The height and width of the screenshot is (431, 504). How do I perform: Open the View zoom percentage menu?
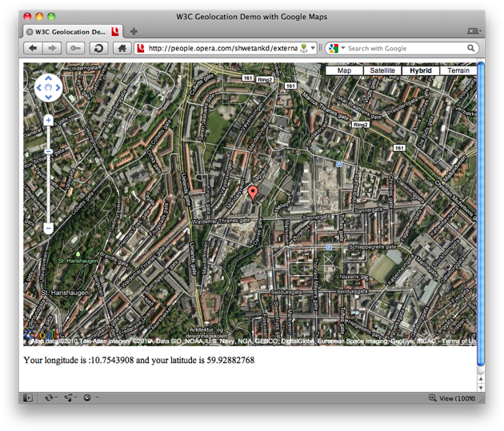tap(452, 398)
